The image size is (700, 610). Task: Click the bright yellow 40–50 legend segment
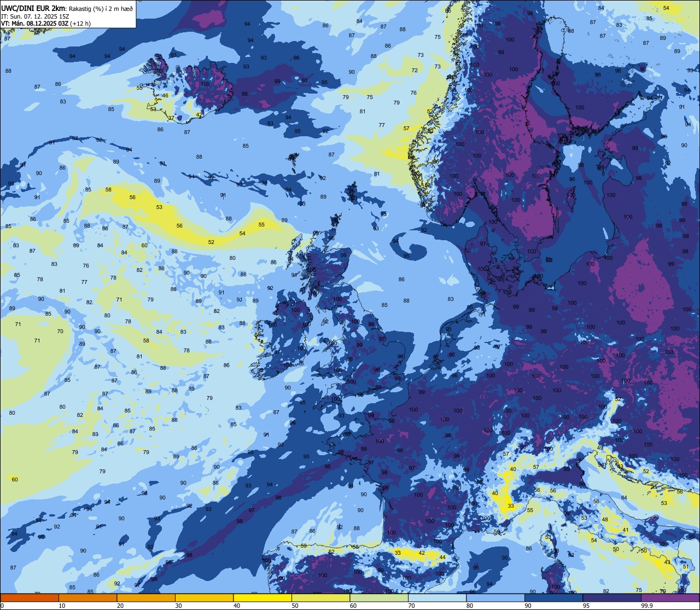click(262, 597)
